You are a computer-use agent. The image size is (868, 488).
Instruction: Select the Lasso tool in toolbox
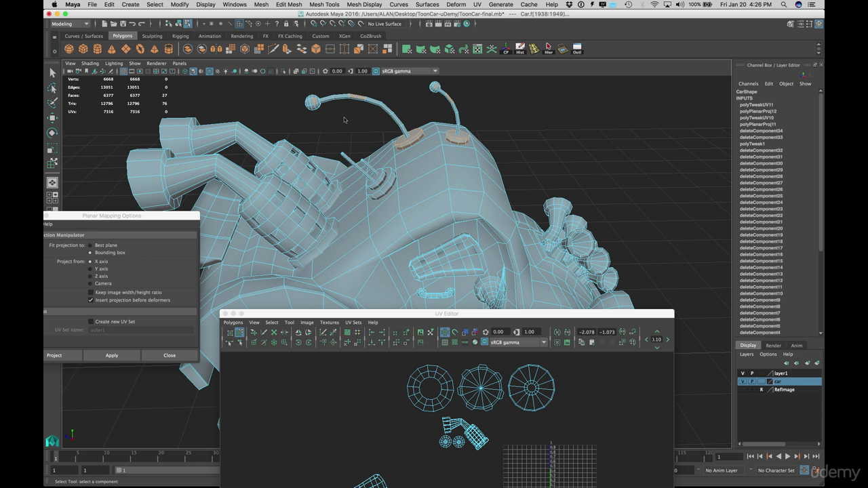[x=52, y=88]
